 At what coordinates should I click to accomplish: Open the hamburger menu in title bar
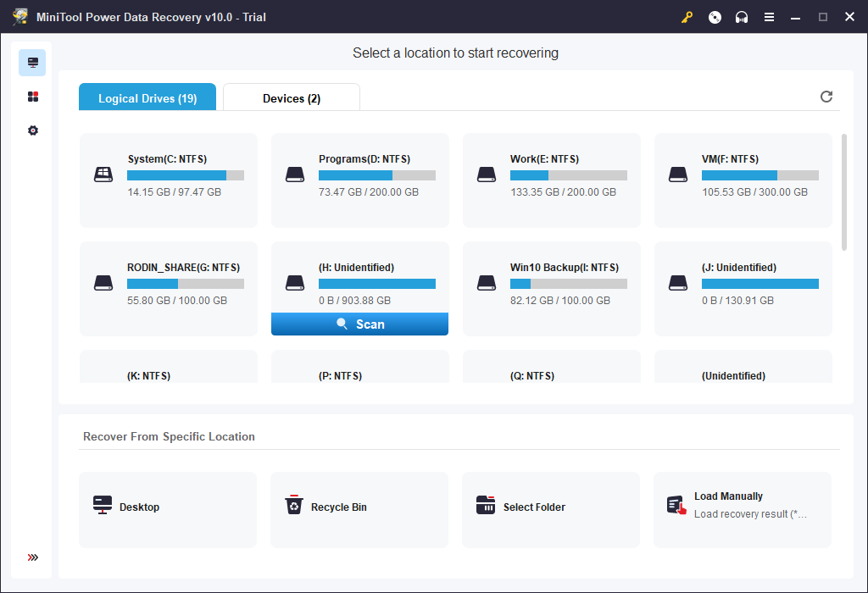[769, 17]
